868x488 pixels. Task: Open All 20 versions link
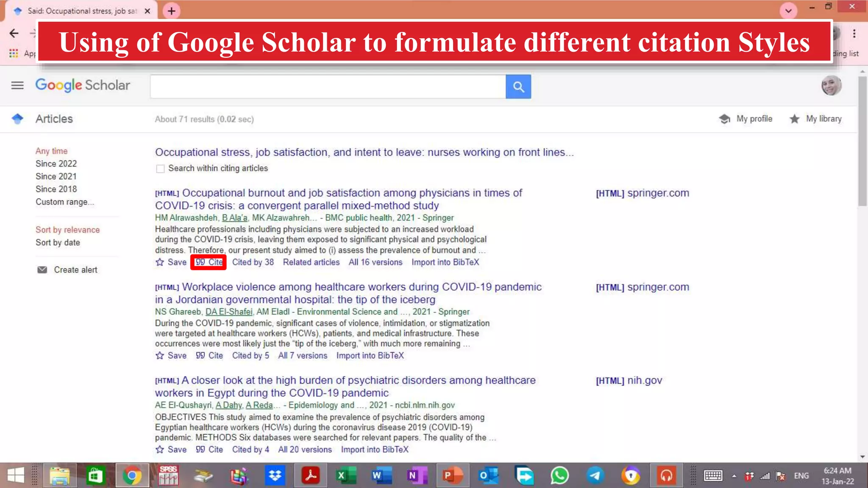305,449
